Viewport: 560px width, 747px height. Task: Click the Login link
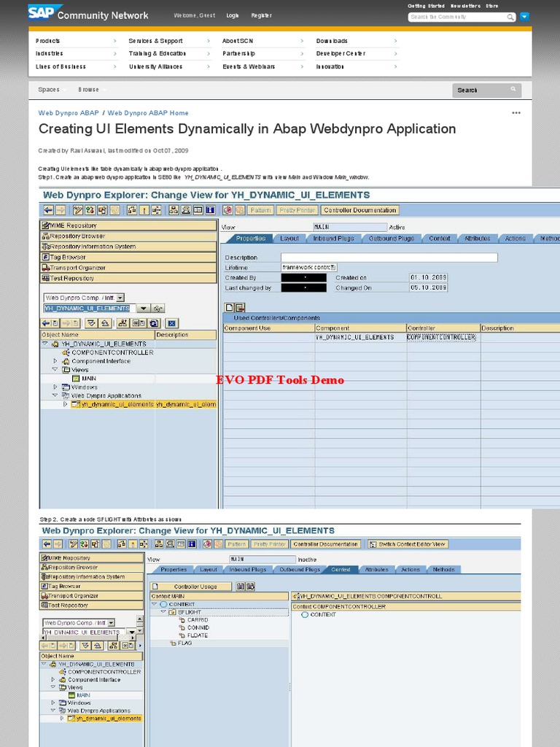[x=233, y=16]
